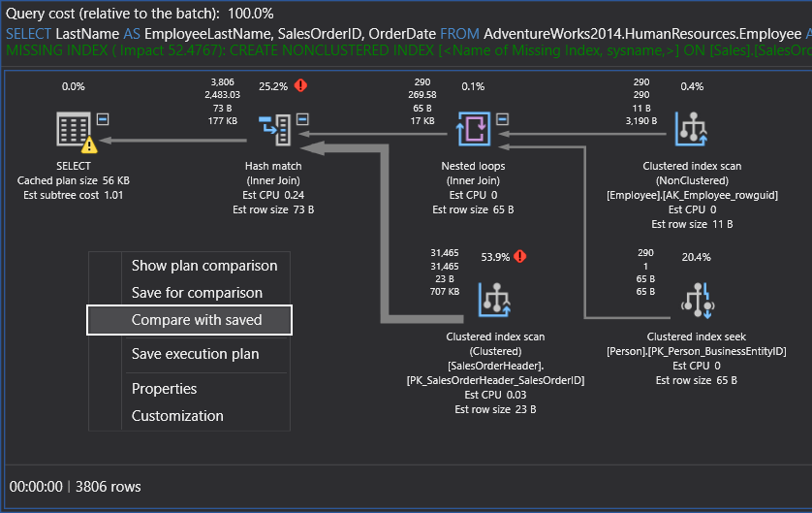Click the 00:00:00 elapsed time status
Screen dimensions: 812x513
pyautogui.click(x=36, y=487)
